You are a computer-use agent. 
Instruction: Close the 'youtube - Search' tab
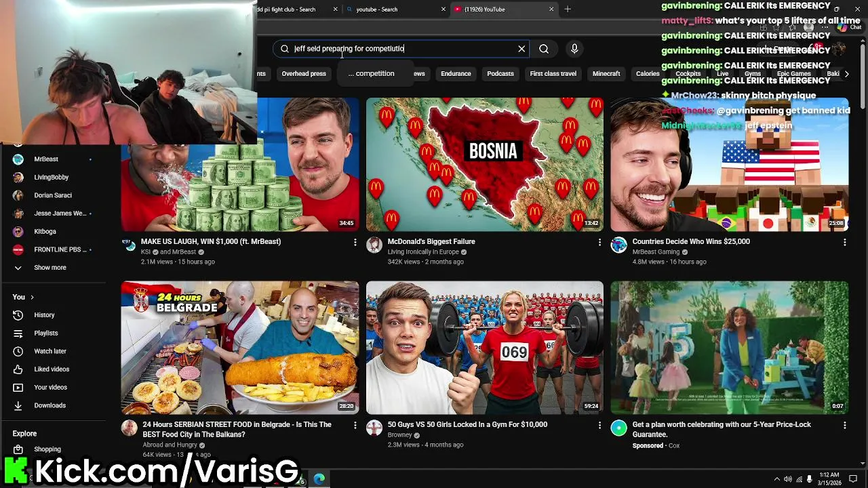[x=443, y=9]
